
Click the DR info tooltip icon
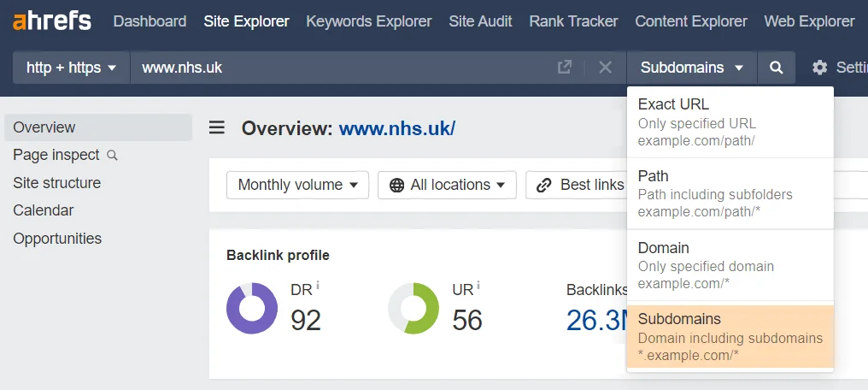[318, 285]
